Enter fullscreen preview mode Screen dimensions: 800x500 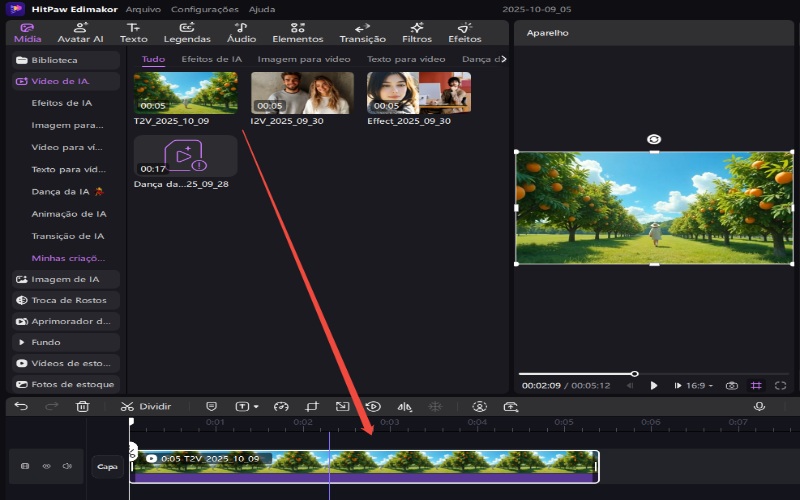tap(780, 385)
